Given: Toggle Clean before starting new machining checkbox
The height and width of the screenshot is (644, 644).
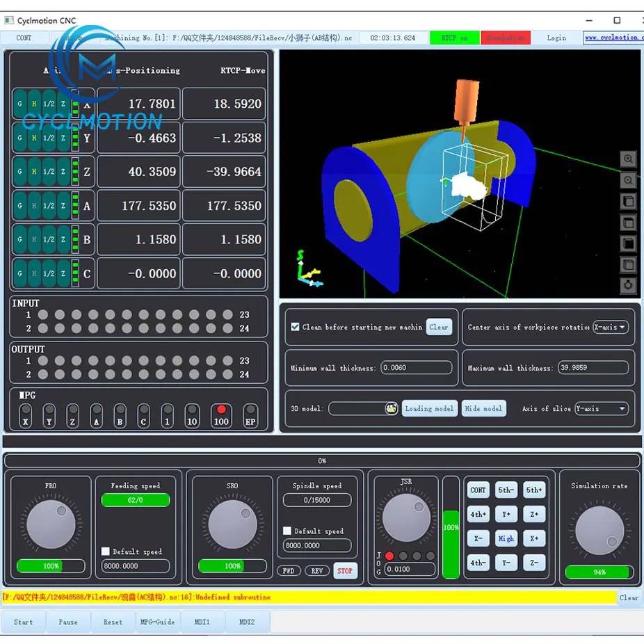Looking at the screenshot, I should (x=295, y=326).
